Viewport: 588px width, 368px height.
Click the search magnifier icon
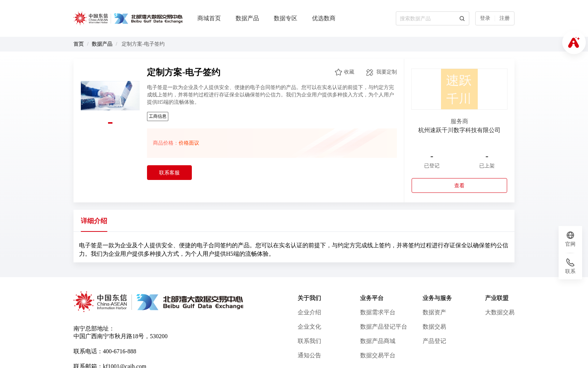pyautogui.click(x=462, y=18)
